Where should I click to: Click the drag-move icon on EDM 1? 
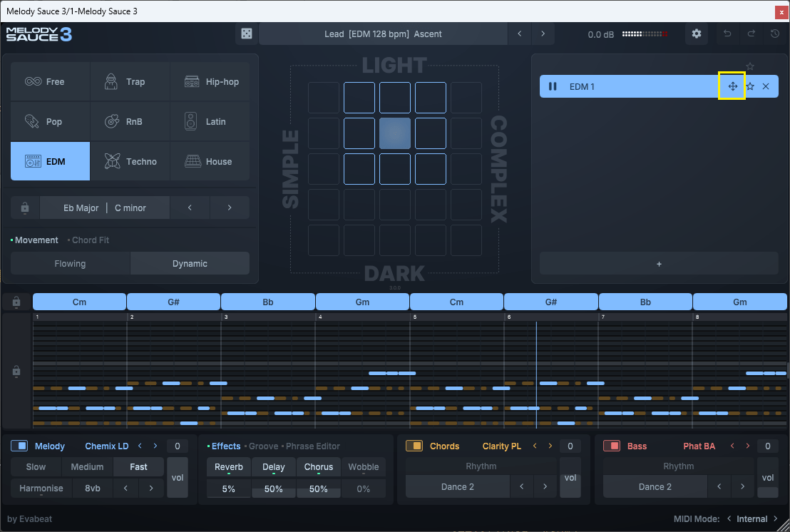tap(732, 86)
